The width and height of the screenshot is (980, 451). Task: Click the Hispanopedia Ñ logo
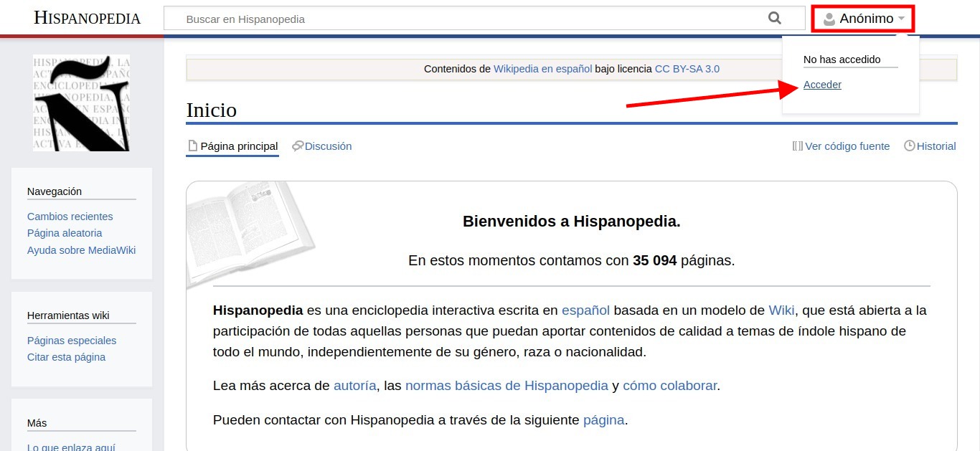(82, 102)
